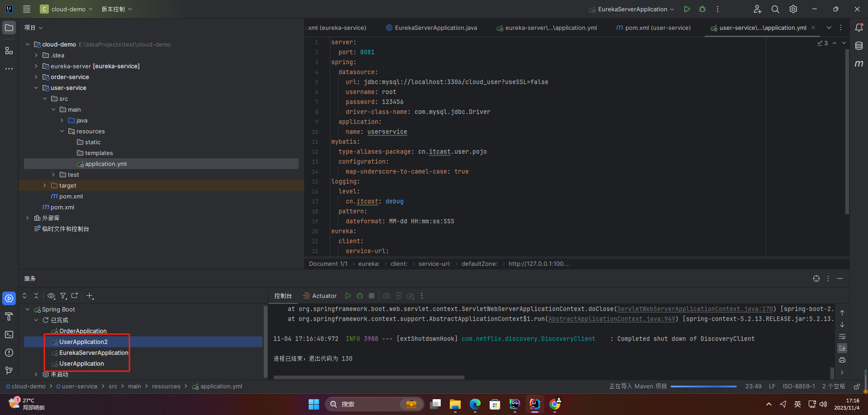Add a service with the plus icon
Viewport: 868px width, 415px height.
tap(90, 296)
